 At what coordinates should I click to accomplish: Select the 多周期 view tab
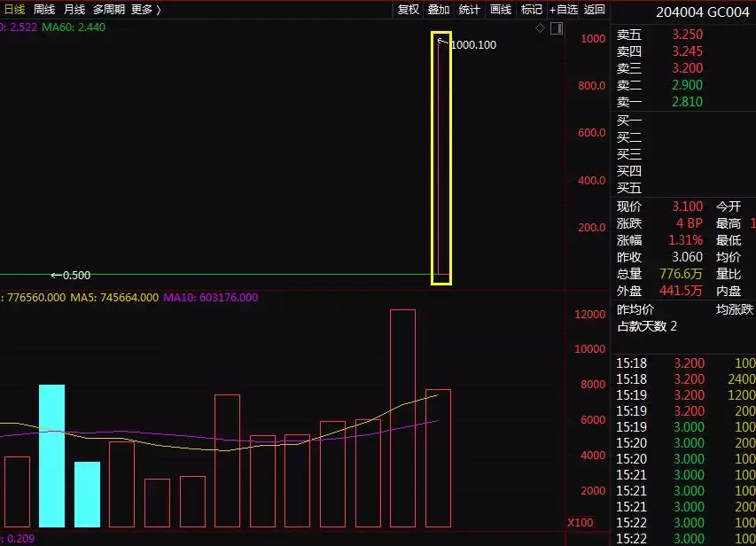[109, 9]
